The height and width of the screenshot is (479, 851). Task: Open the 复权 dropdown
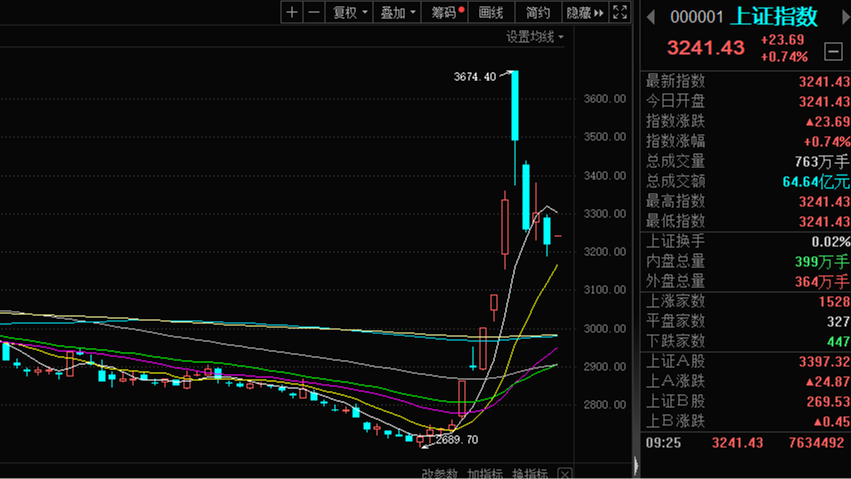point(350,12)
